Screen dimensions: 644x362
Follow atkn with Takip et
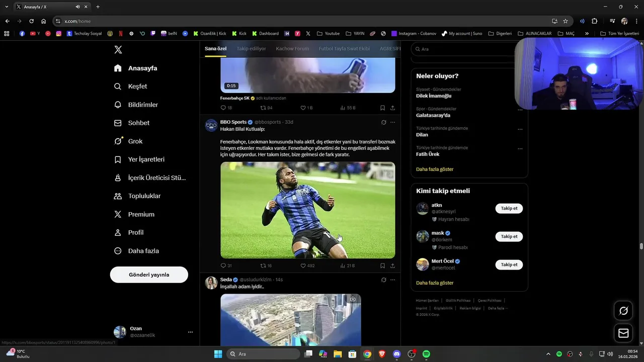509,208
